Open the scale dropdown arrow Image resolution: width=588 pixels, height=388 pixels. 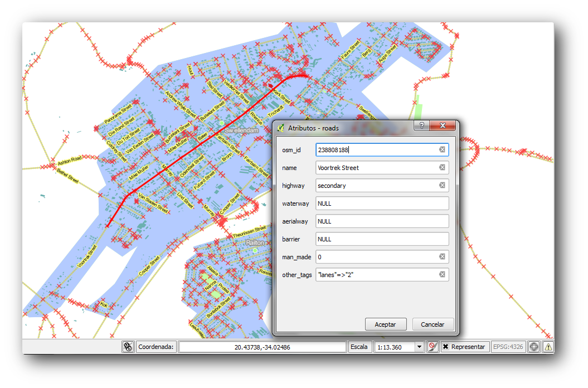click(x=419, y=347)
